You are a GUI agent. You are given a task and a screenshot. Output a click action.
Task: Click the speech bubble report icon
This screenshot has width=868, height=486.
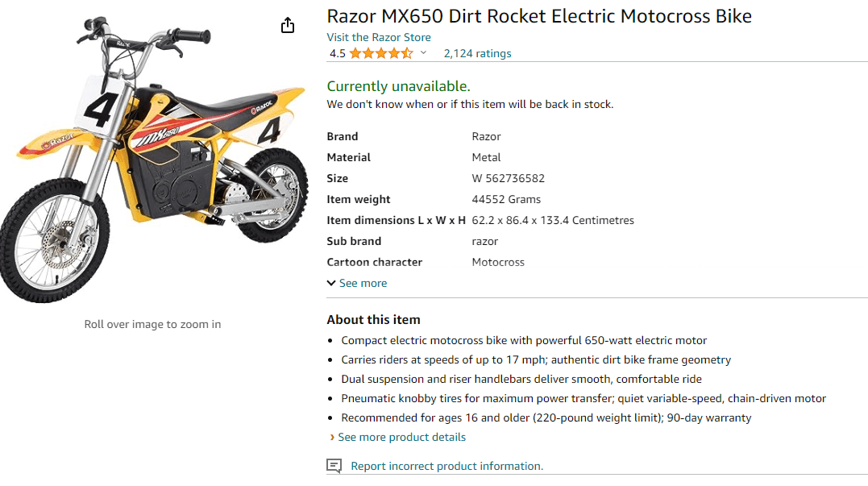pos(334,466)
